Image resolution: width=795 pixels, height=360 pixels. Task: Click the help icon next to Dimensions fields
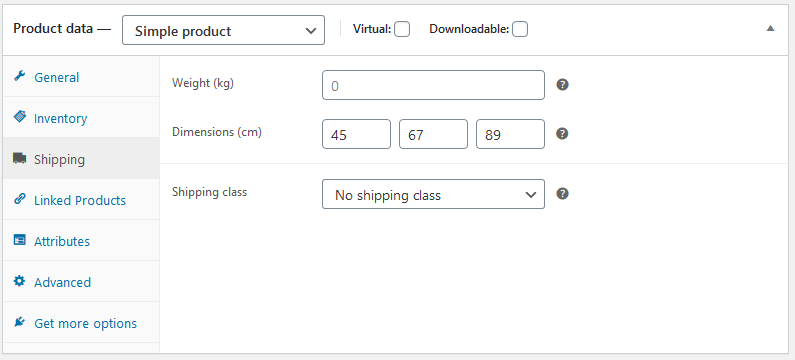tap(562, 134)
